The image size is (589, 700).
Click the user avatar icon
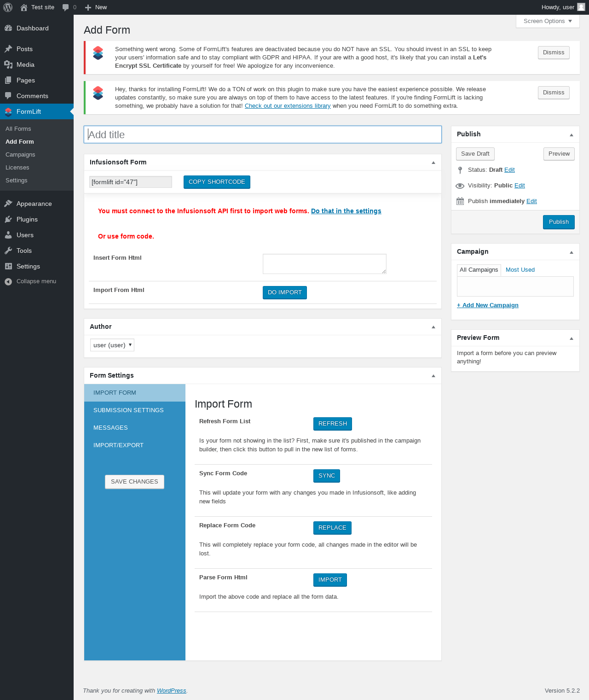point(581,7)
